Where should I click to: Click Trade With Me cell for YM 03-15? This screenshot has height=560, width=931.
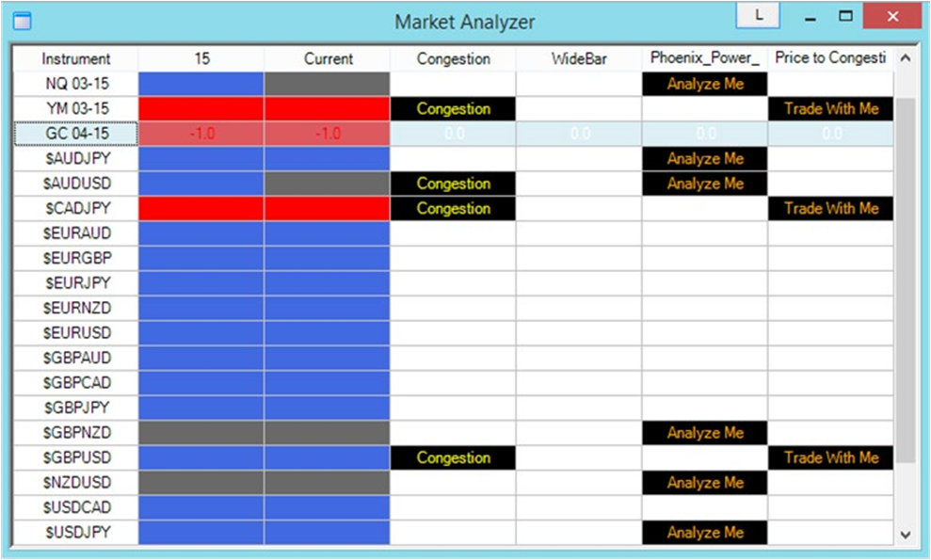coord(830,108)
